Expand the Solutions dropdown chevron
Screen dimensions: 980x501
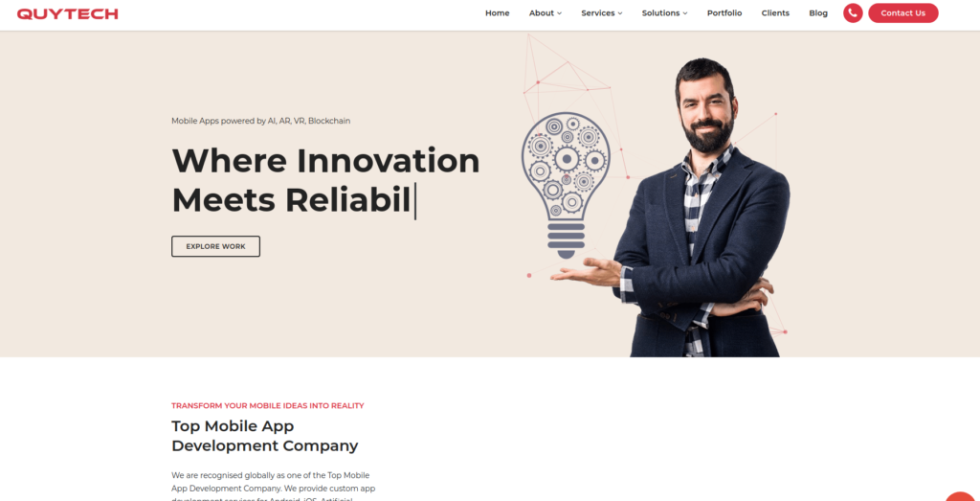(x=685, y=13)
